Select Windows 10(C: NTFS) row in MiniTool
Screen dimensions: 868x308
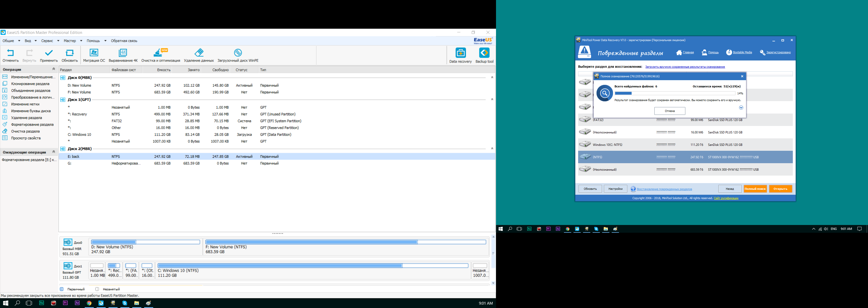click(685, 145)
